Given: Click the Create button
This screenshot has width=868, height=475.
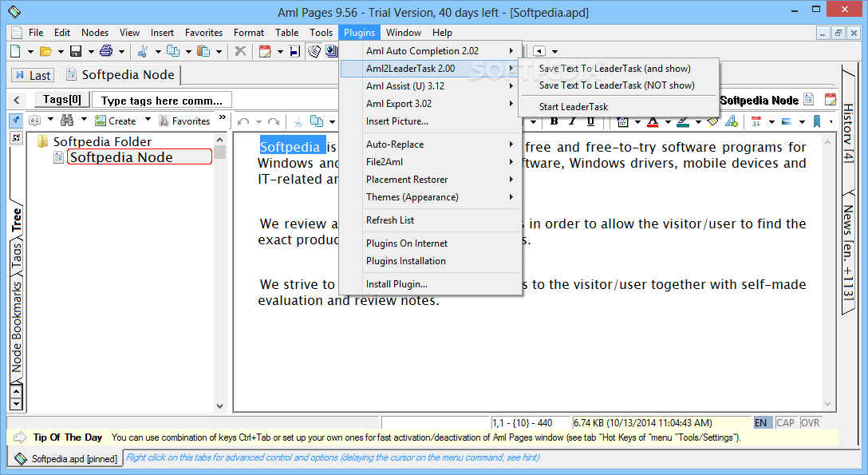Looking at the screenshot, I should coord(116,121).
